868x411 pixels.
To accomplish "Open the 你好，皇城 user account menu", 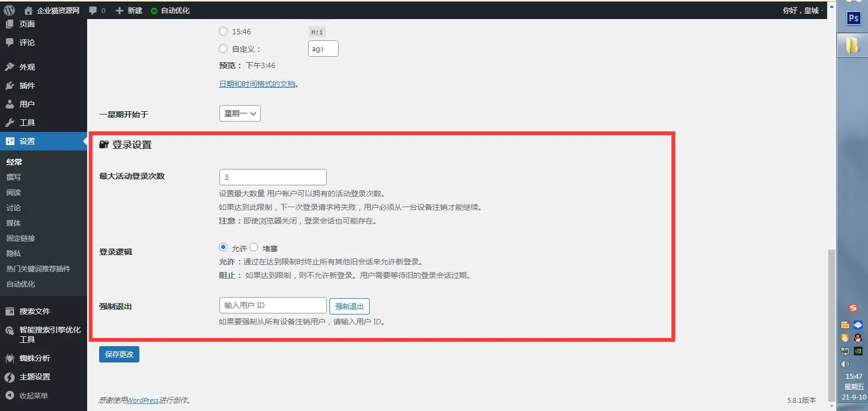I will click(x=800, y=10).
